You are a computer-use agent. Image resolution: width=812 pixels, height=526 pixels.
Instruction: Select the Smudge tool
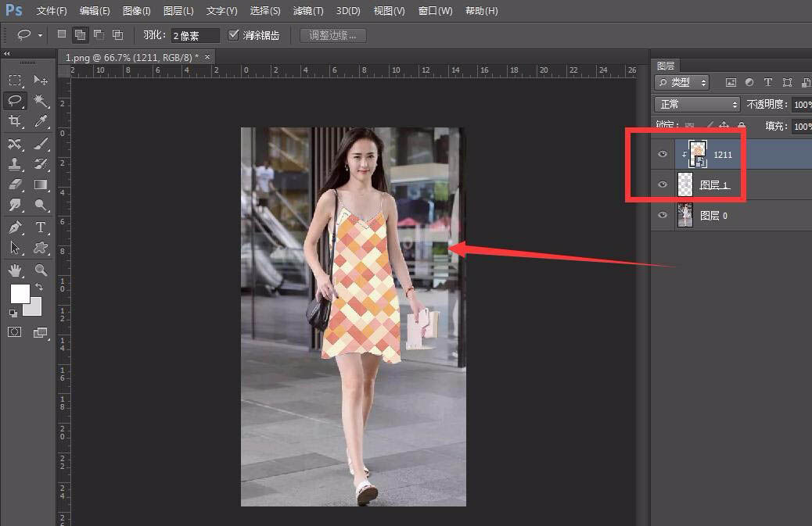click(15, 205)
